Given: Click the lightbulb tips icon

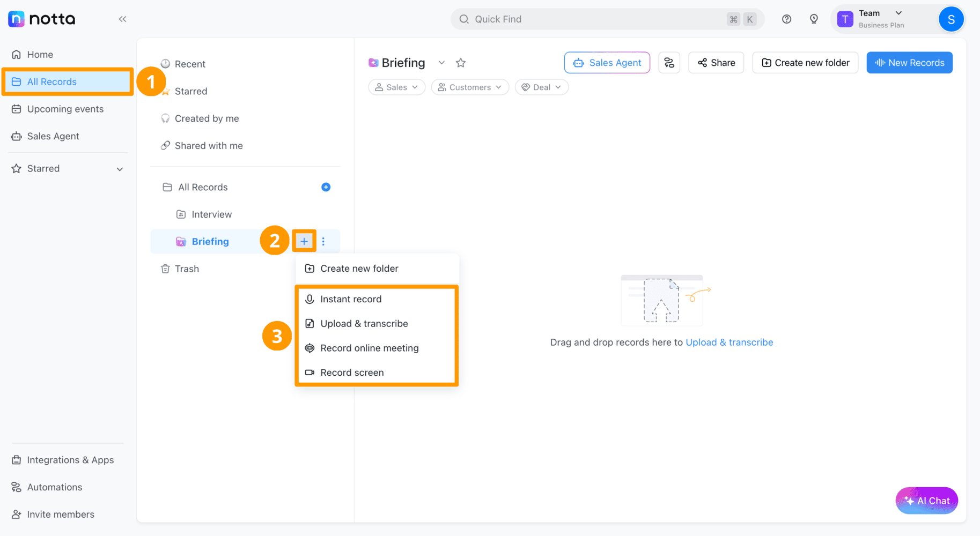Looking at the screenshot, I should coord(814,19).
